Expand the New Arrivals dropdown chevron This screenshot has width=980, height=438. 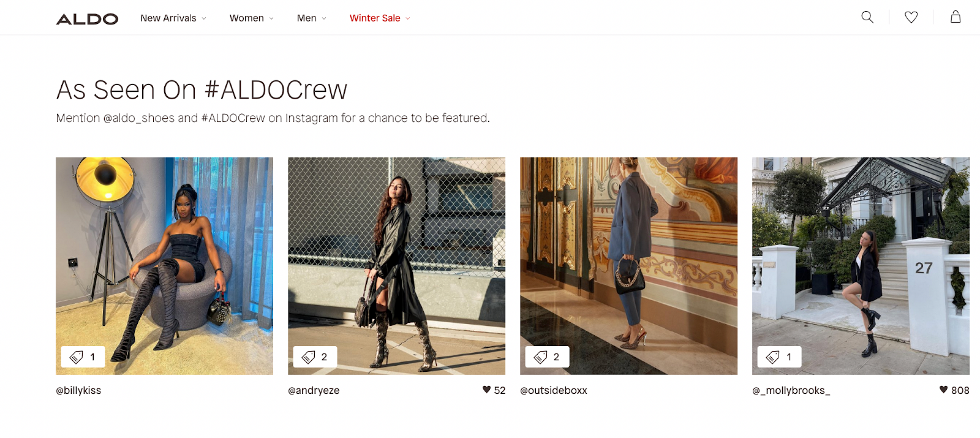coord(204,18)
